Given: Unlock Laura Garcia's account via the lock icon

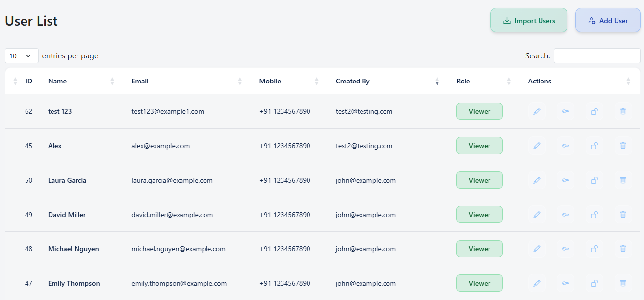Looking at the screenshot, I should tap(594, 180).
